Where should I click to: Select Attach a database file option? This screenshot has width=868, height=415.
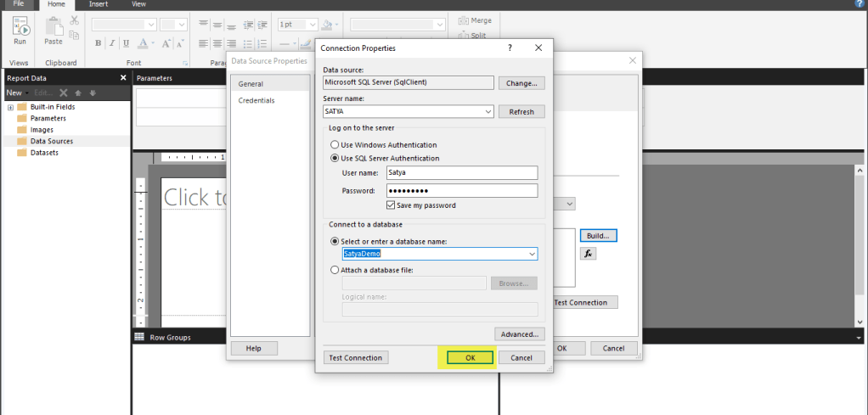click(335, 270)
